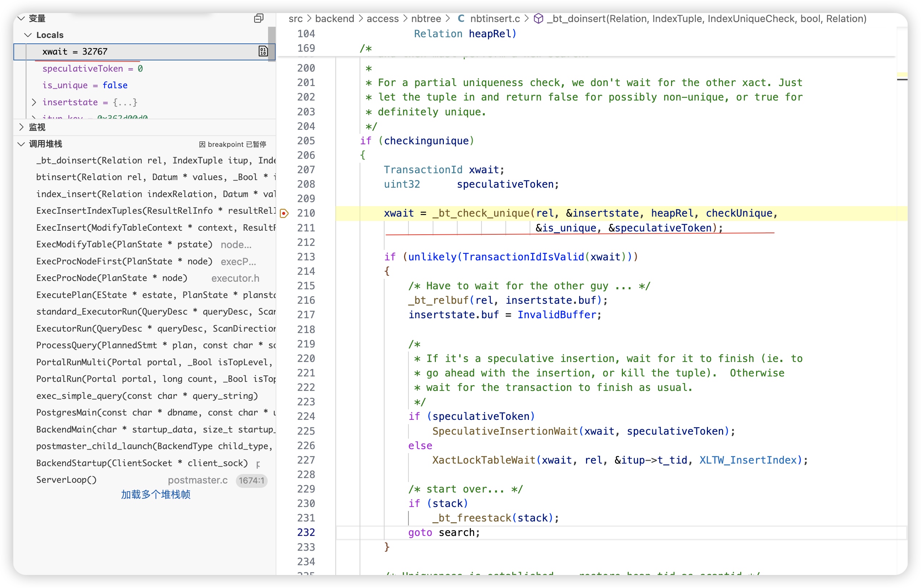Expand the insertstate variable

tap(34, 102)
